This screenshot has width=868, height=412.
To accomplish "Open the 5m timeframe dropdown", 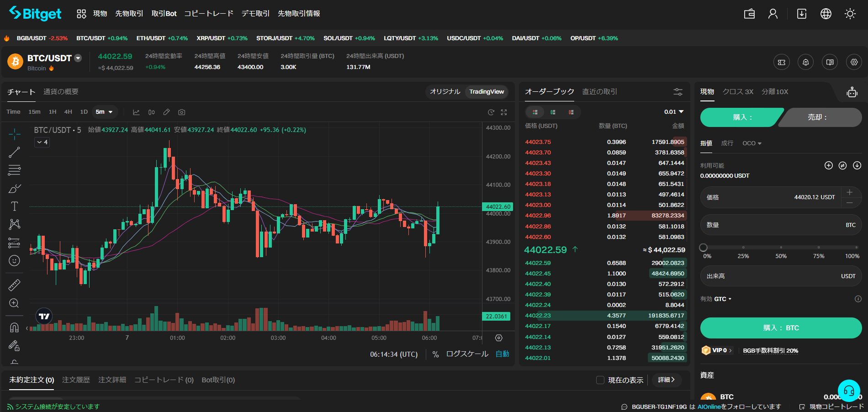I will click(x=105, y=112).
